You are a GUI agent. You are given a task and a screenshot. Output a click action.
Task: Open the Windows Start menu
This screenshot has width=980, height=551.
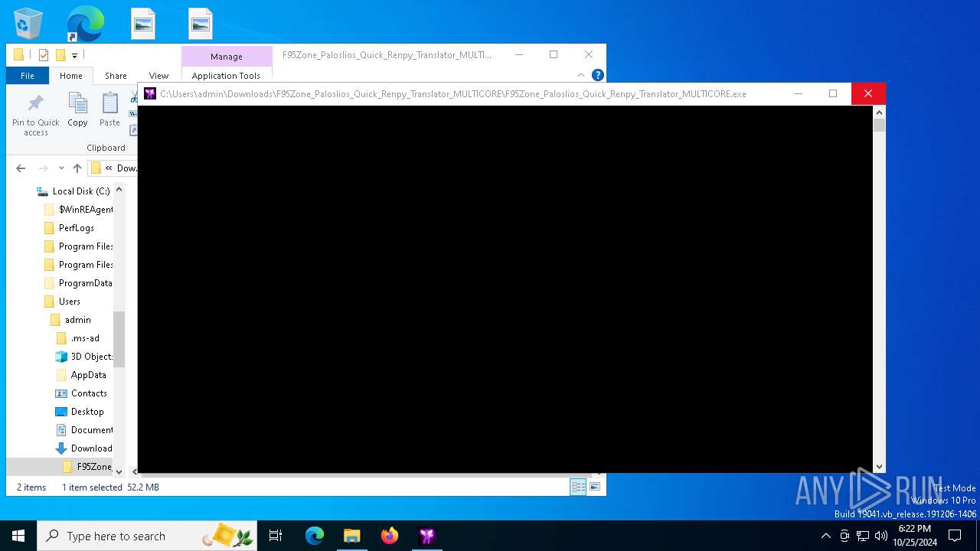click(x=18, y=536)
